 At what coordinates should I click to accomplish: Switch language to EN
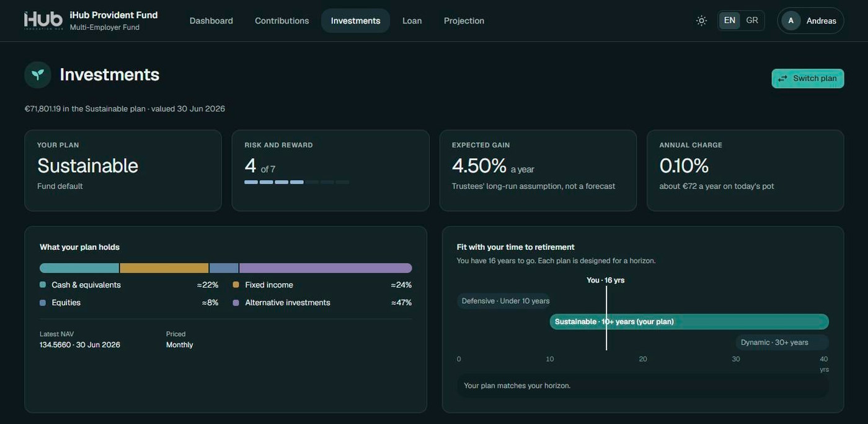[729, 20]
